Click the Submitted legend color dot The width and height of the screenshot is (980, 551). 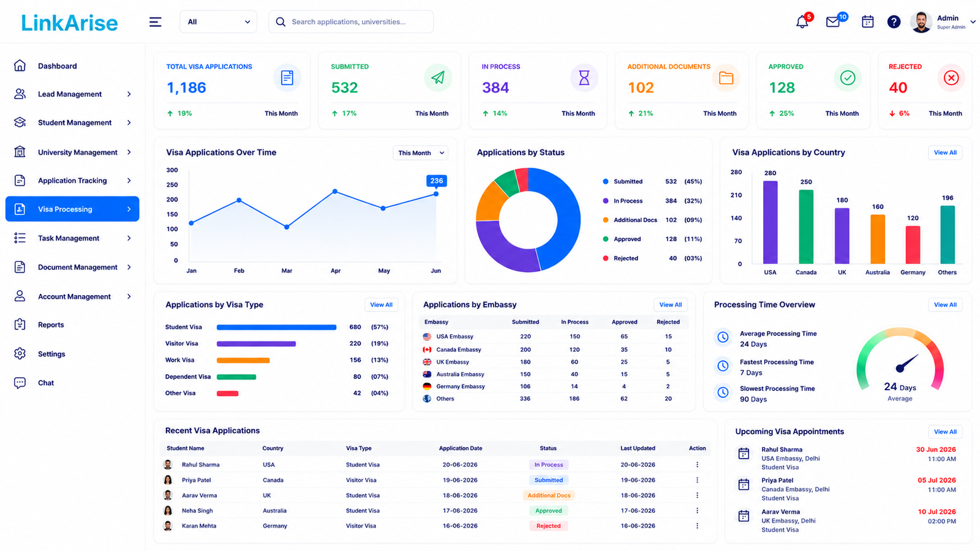point(606,182)
